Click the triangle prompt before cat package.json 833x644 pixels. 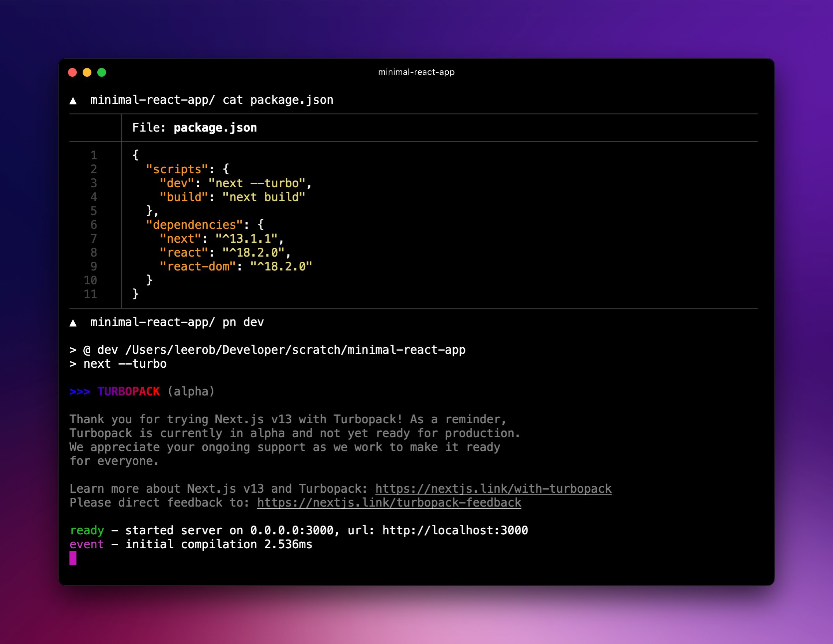click(x=73, y=101)
